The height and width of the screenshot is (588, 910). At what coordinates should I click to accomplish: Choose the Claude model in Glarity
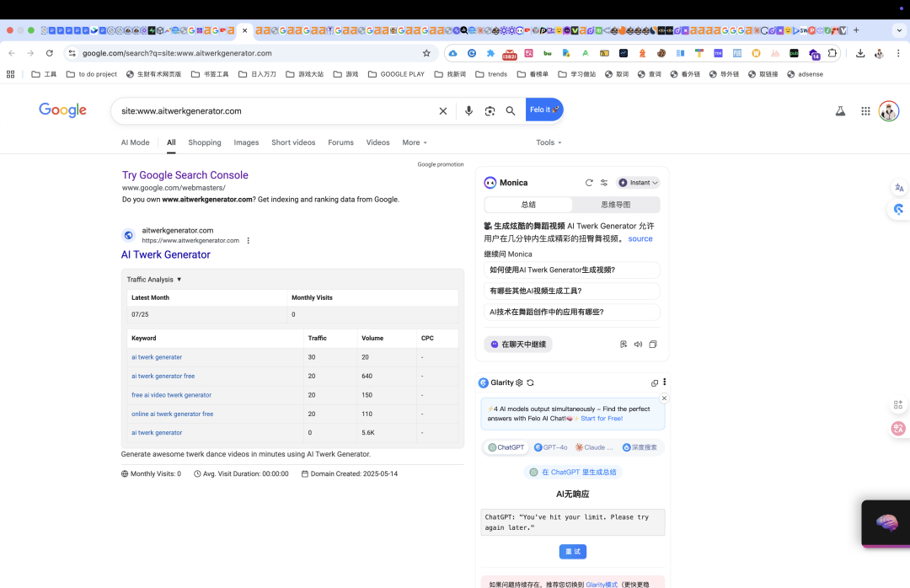point(594,447)
